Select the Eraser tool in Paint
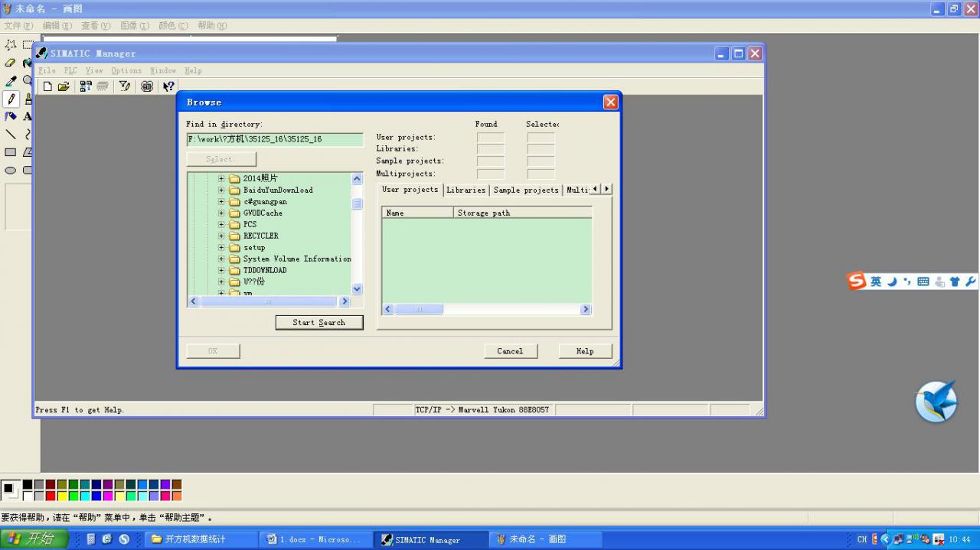Image resolution: width=980 pixels, height=550 pixels. [11, 63]
